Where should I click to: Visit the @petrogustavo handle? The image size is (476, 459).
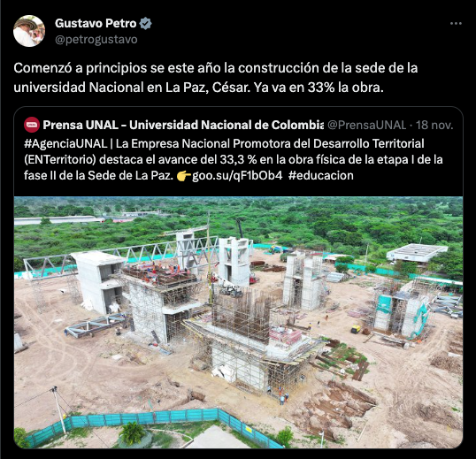(x=96, y=40)
